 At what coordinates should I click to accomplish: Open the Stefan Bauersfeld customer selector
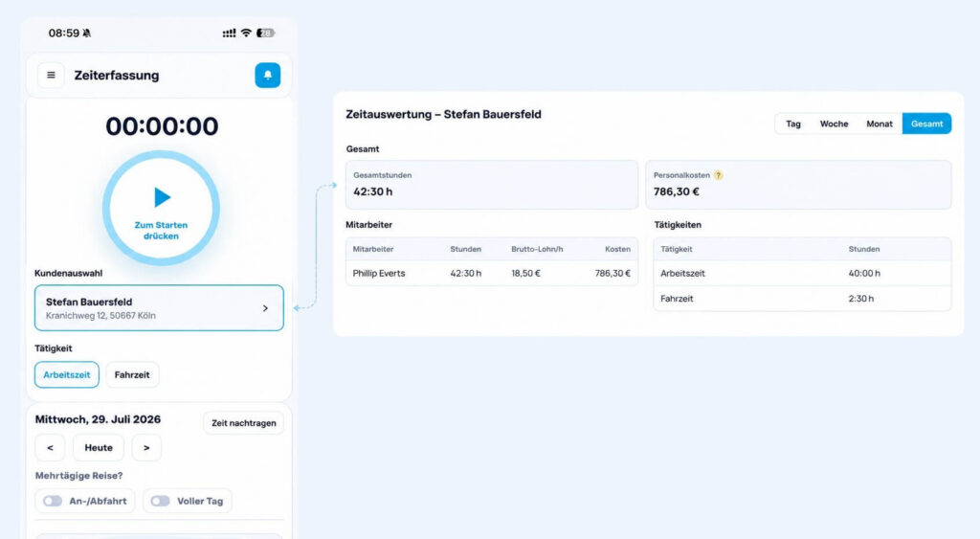(159, 307)
